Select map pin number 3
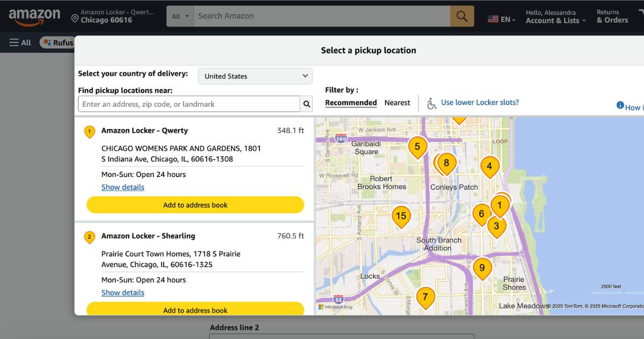 496,227
